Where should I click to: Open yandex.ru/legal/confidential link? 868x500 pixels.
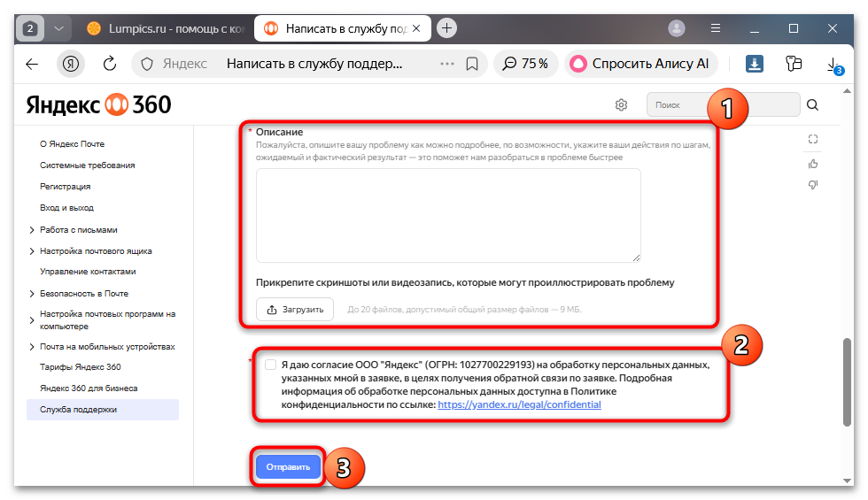[x=519, y=404]
